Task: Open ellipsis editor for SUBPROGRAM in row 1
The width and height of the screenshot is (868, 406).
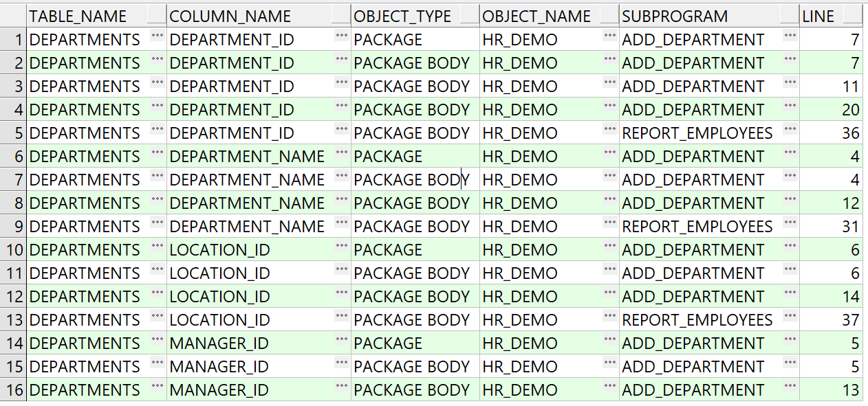Action: 790,36
